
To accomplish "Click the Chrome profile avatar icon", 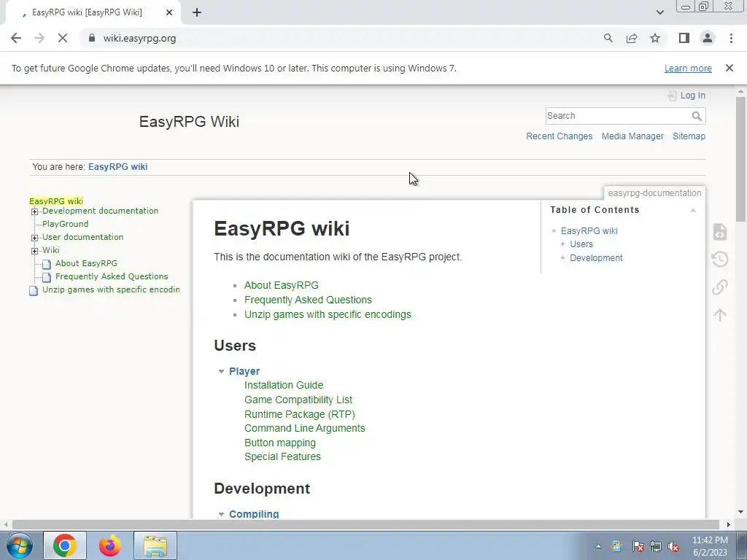I will tap(708, 38).
